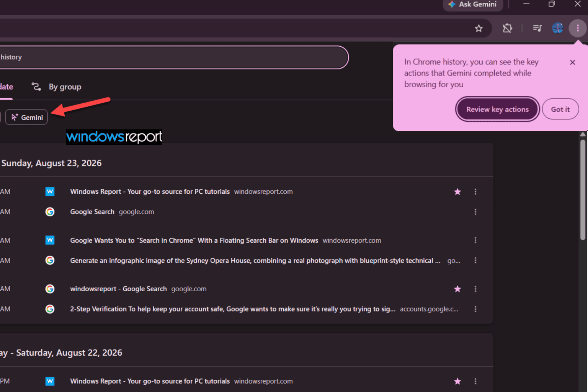Open more actions for Sydney Opera House entry
Image resolution: width=588 pixels, height=392 pixels.
tap(475, 260)
